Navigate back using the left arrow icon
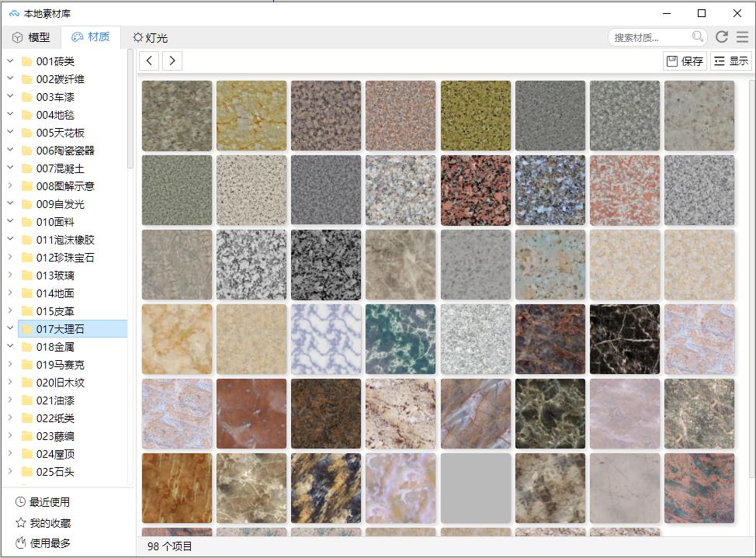Viewport: 756px width, 558px height. [148, 60]
